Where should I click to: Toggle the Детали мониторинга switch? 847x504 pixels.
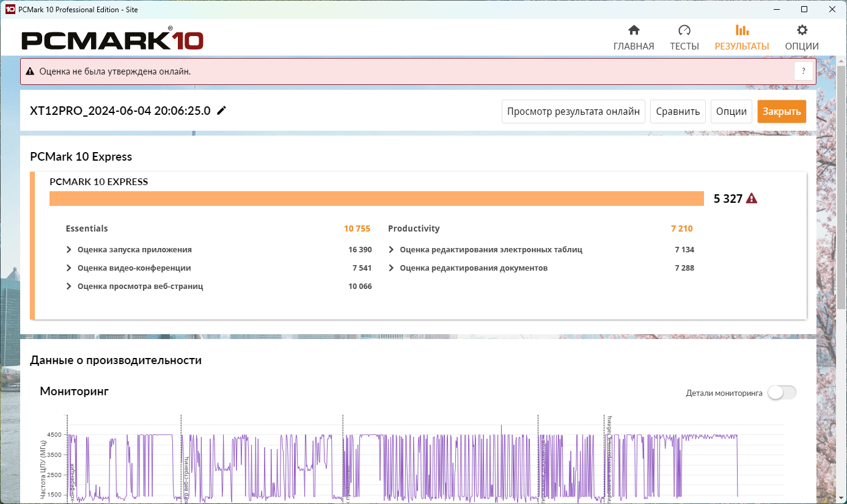tap(782, 393)
